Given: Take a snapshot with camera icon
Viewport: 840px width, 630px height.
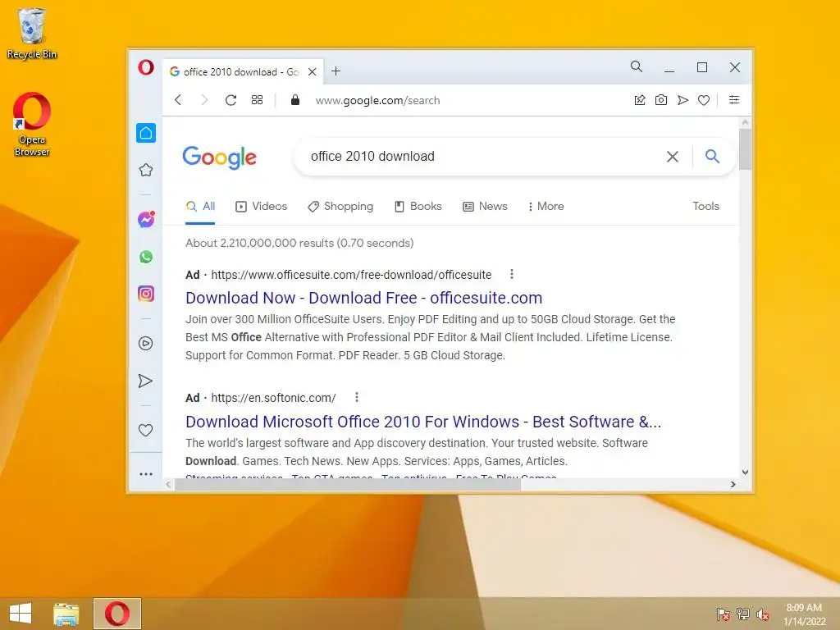Looking at the screenshot, I should (661, 100).
